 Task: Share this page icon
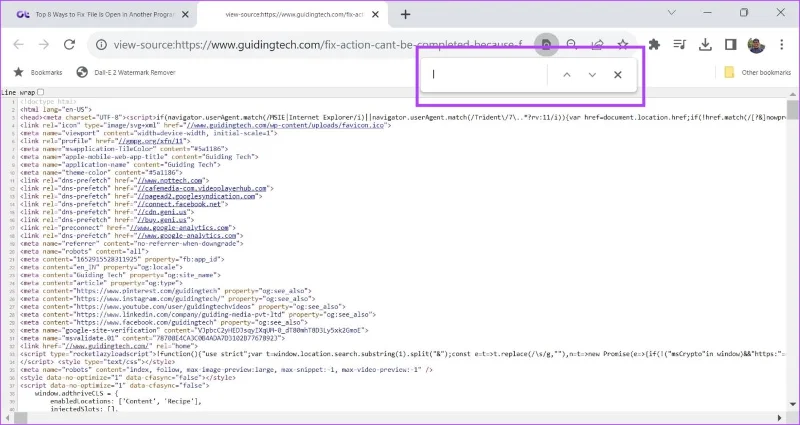[x=597, y=45]
